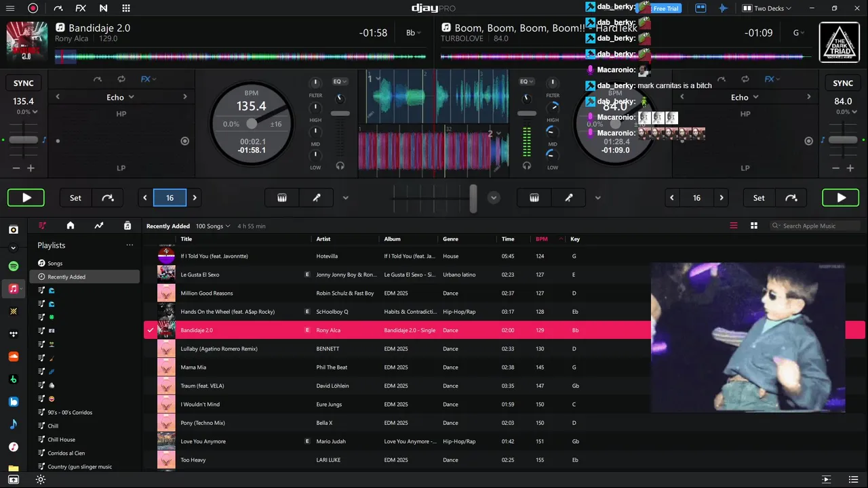Switch to the home tab in library
Screen dimensions: 868x488
click(x=70, y=226)
